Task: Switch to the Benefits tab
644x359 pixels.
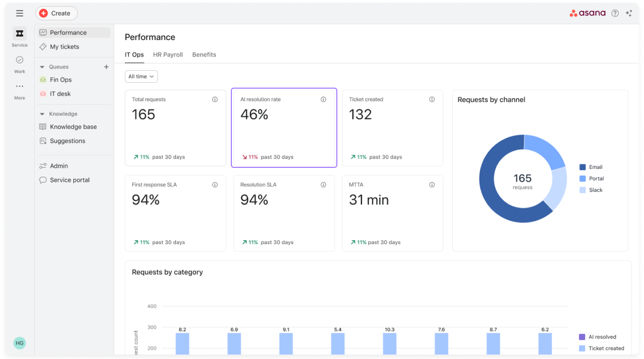Action: coord(204,55)
